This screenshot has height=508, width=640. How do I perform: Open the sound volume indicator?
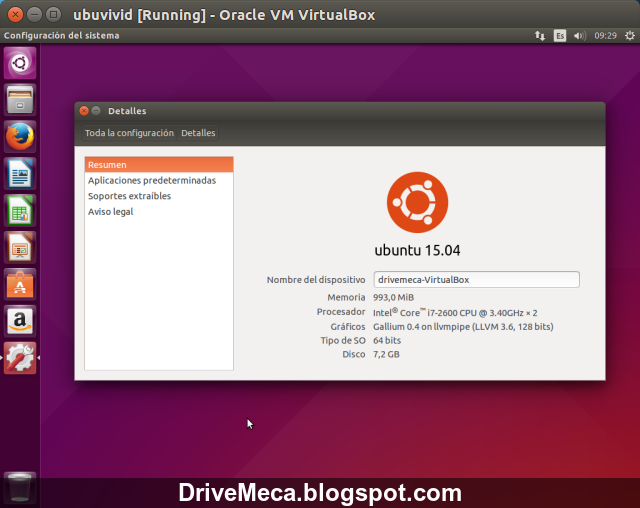[x=580, y=36]
